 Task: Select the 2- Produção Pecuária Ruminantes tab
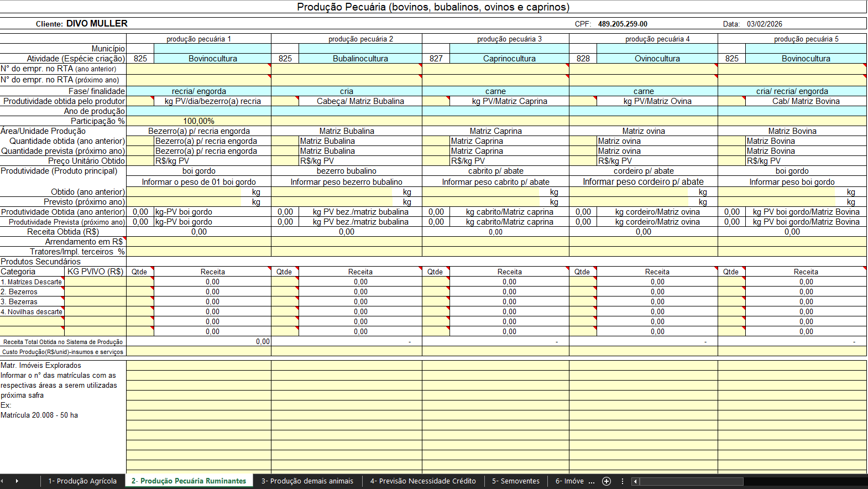click(189, 481)
